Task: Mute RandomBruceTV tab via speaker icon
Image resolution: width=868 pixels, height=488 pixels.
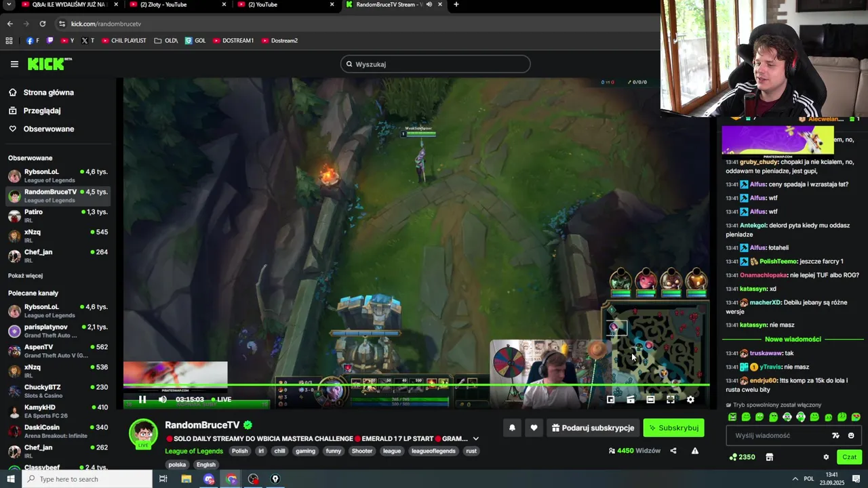Action: (x=429, y=5)
